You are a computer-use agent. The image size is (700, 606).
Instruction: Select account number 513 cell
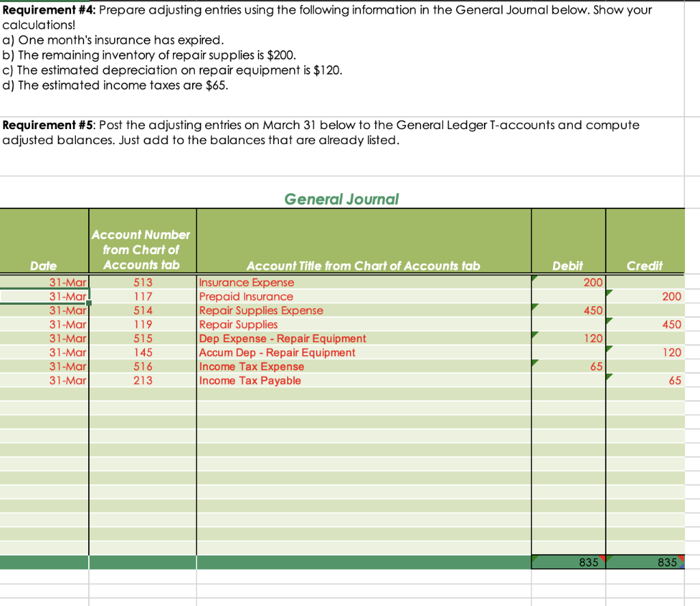(142, 282)
